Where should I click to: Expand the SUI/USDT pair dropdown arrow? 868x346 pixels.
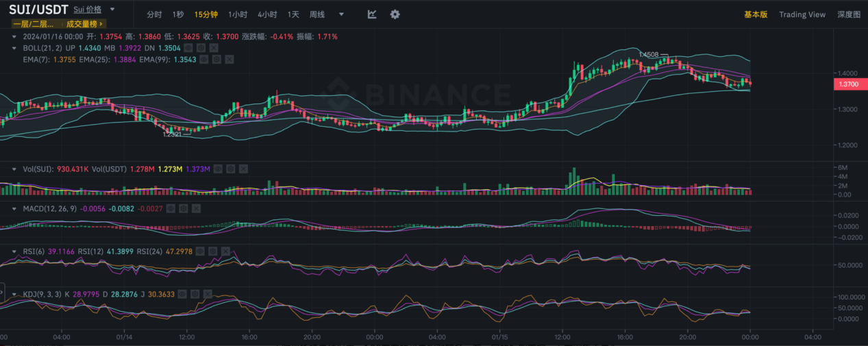coord(112,10)
